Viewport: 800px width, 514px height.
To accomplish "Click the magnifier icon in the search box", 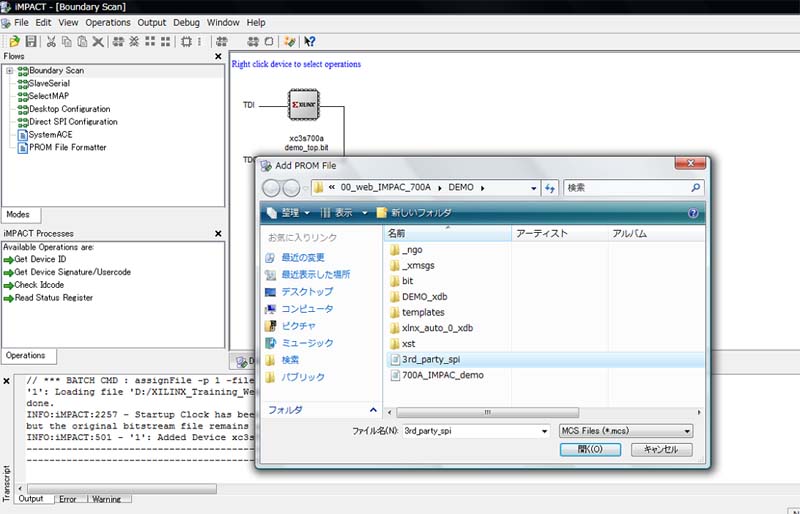I will [695, 187].
